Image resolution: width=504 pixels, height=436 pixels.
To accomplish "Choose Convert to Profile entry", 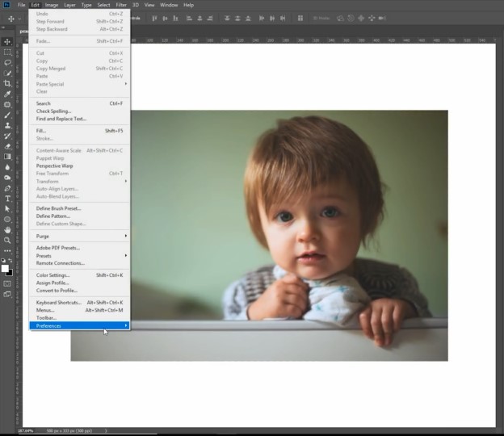I will (x=79, y=291).
